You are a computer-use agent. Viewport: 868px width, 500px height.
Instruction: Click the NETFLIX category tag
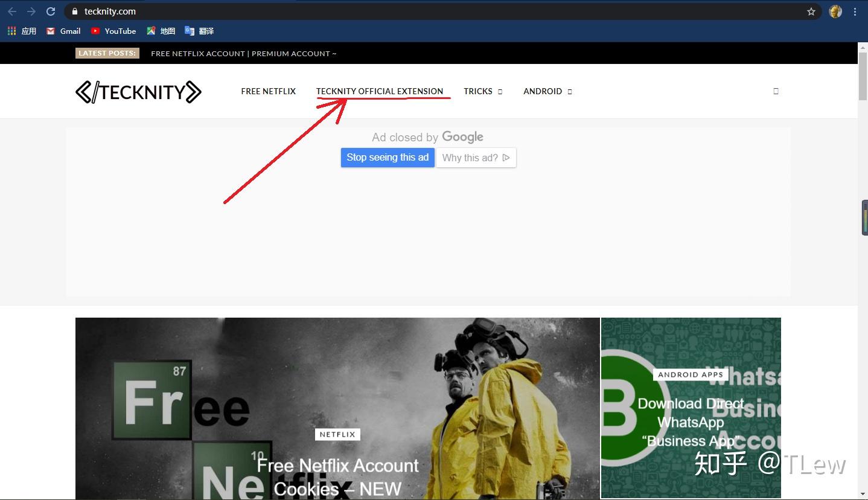(337, 434)
